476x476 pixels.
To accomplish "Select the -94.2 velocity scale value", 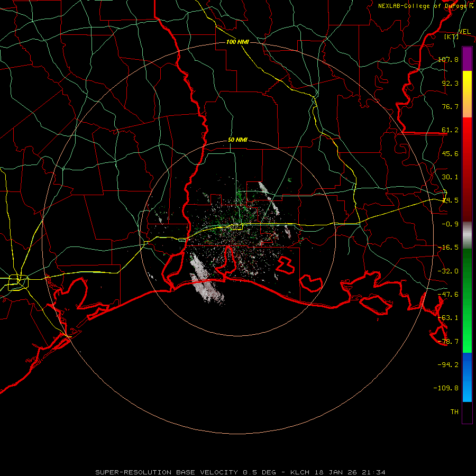I will [x=448, y=364].
